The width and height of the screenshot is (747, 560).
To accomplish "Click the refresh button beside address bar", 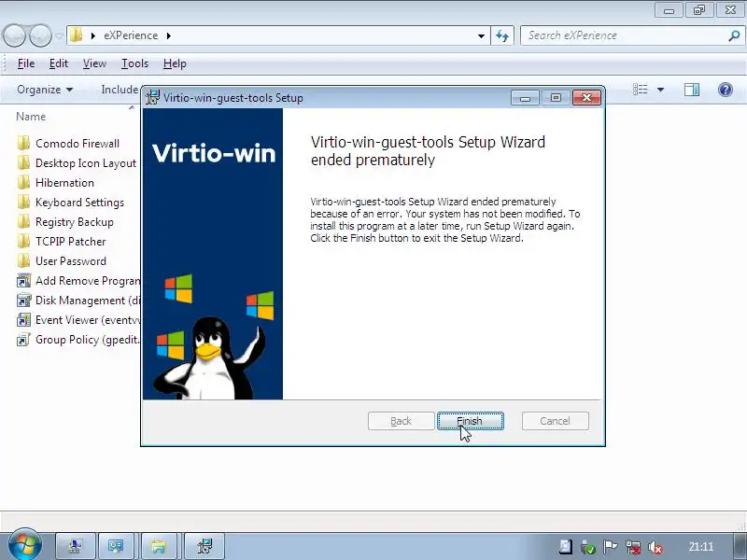I will click(502, 35).
